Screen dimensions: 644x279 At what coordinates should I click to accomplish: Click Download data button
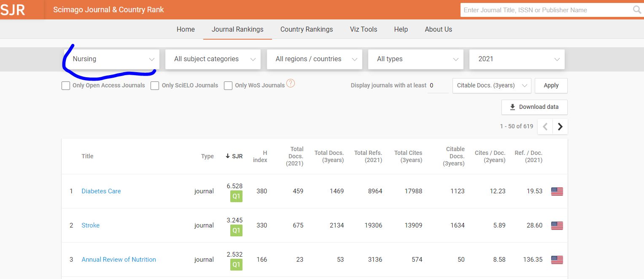tap(534, 107)
